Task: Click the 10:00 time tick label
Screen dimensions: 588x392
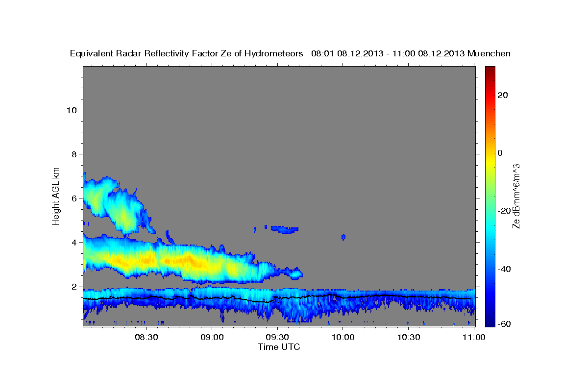Action: [x=343, y=337]
